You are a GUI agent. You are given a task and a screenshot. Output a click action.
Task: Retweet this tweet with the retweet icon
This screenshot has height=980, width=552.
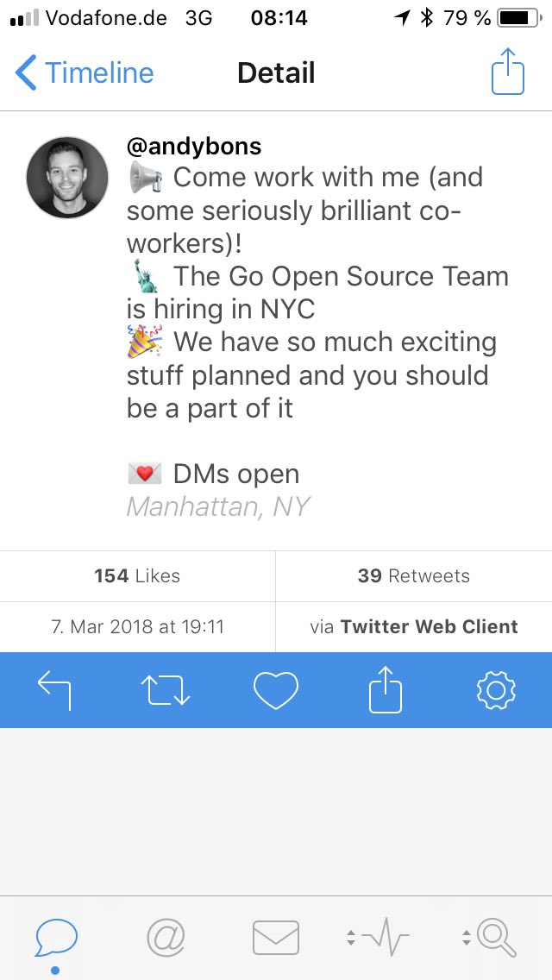pyautogui.click(x=165, y=689)
